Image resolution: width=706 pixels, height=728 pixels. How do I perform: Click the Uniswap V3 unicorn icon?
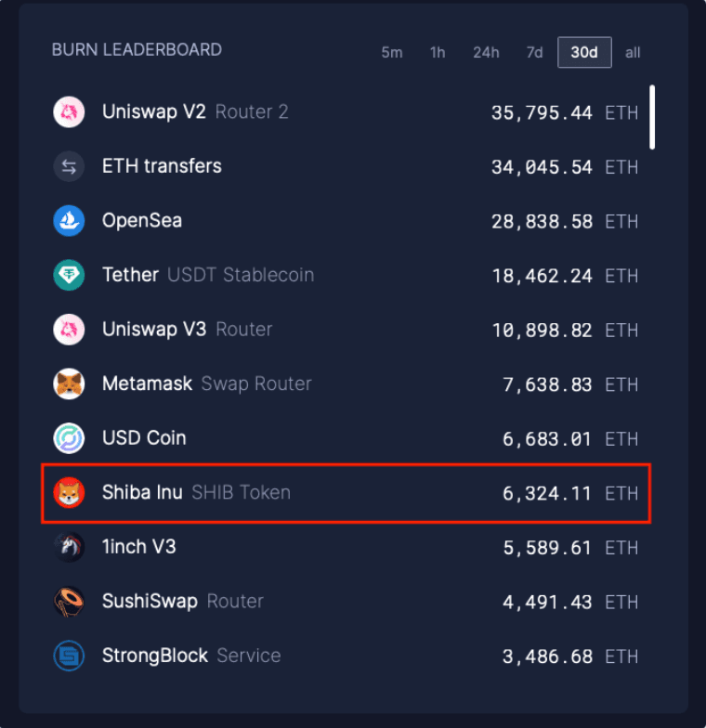click(x=69, y=330)
